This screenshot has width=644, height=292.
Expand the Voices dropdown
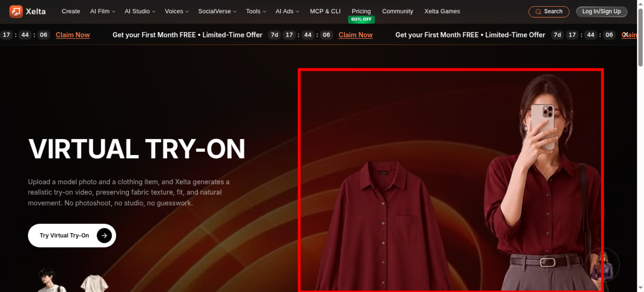click(177, 11)
